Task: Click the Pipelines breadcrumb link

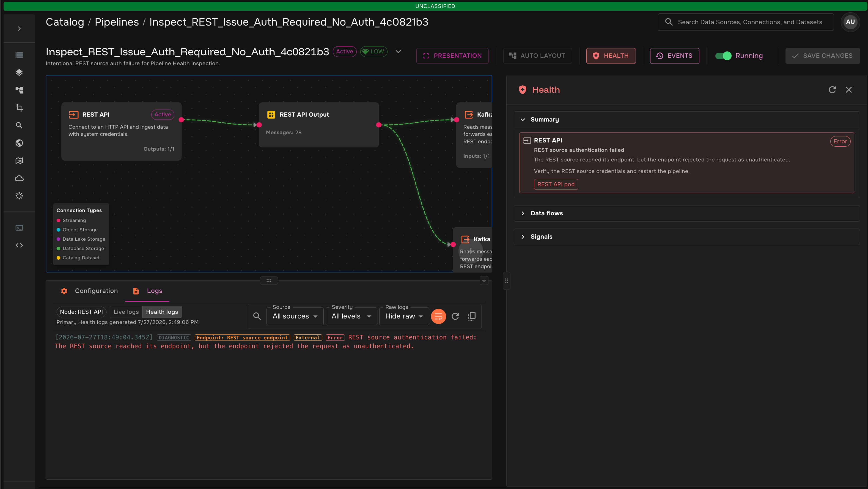Action: pos(117,22)
